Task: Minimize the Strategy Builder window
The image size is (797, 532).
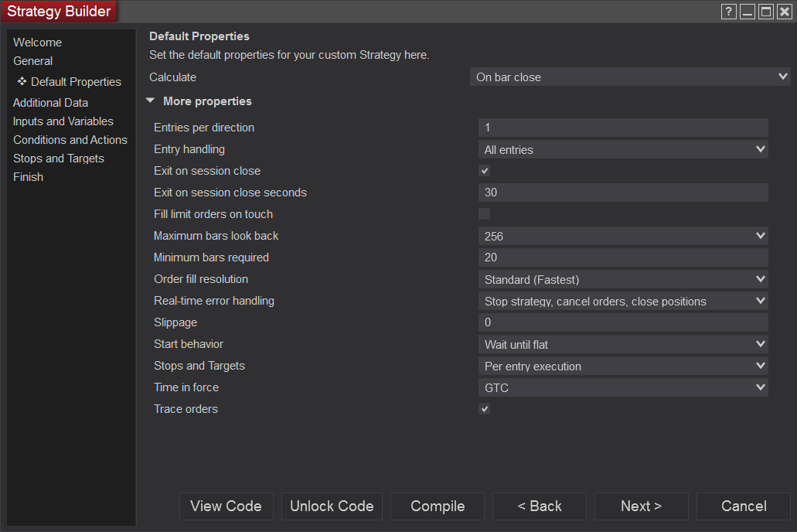Action: tap(748, 12)
